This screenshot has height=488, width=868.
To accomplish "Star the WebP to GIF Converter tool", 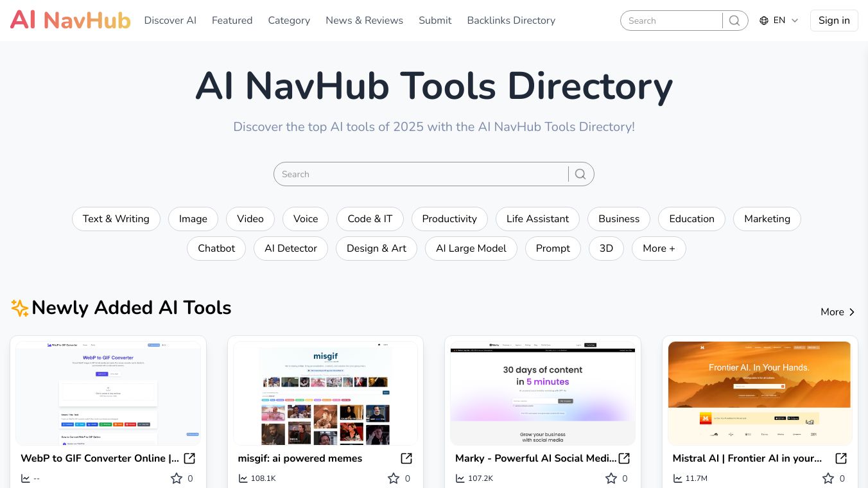I will pyautogui.click(x=177, y=478).
